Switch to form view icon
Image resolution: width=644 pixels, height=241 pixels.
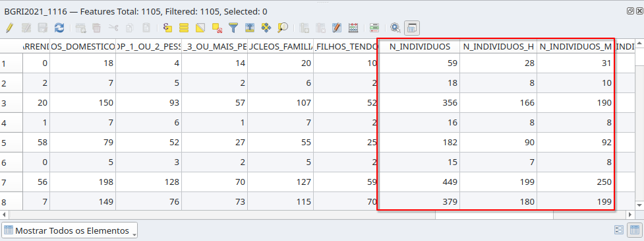click(x=619, y=230)
